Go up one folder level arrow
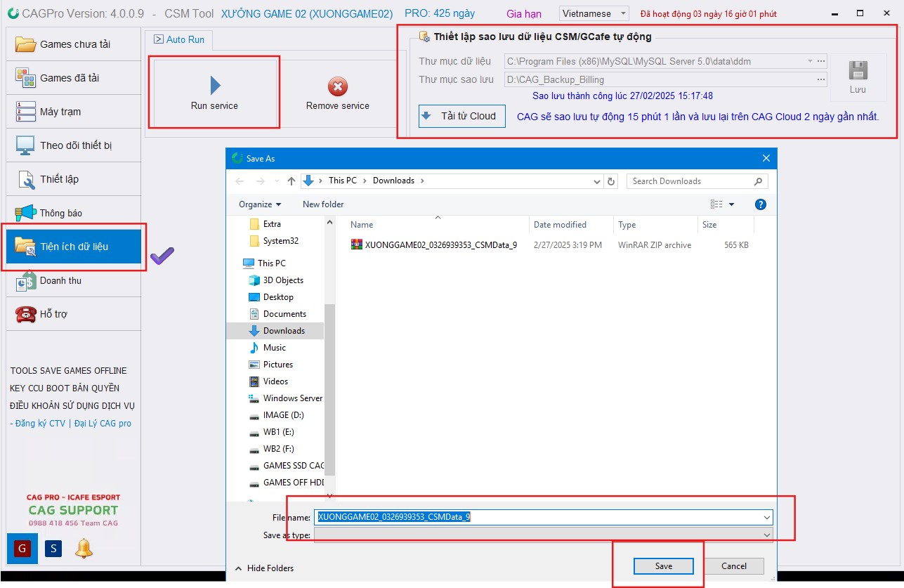The image size is (904, 588). [x=291, y=181]
